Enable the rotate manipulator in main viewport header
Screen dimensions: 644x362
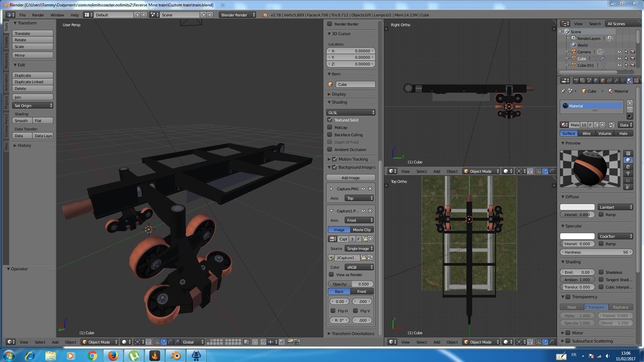pos(170,342)
